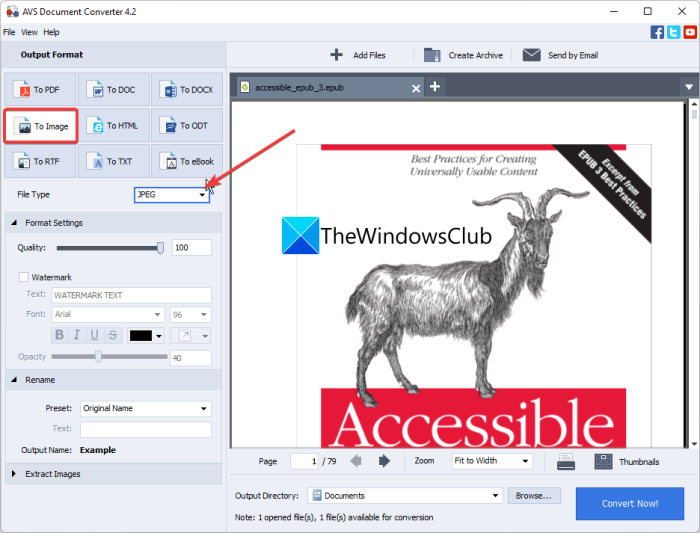Screen dimensions: 700x533
Task: Click the Send by Email envelope icon
Action: click(x=531, y=55)
